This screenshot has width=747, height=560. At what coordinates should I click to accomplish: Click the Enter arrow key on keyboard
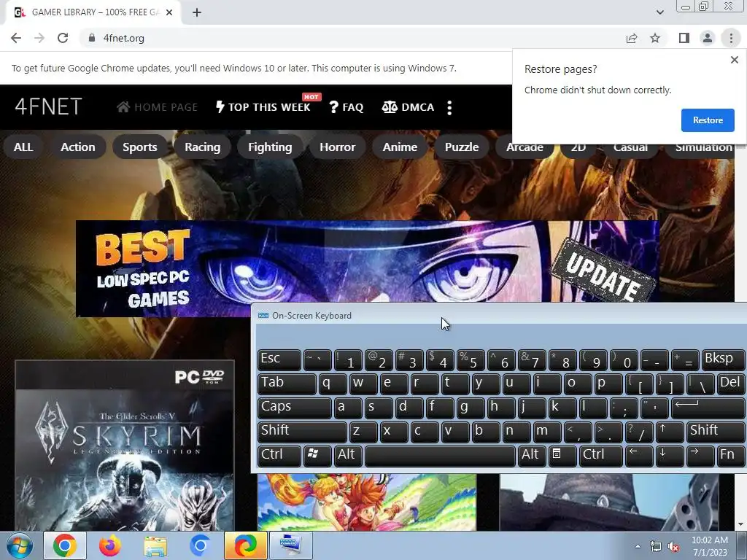pyautogui.click(x=708, y=407)
